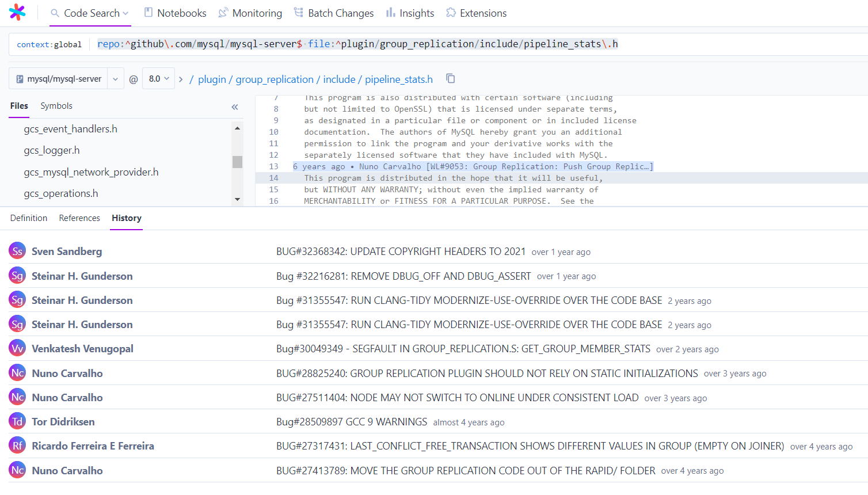Open commit Bug #32216281 remove DBUG_OFF

403,276
